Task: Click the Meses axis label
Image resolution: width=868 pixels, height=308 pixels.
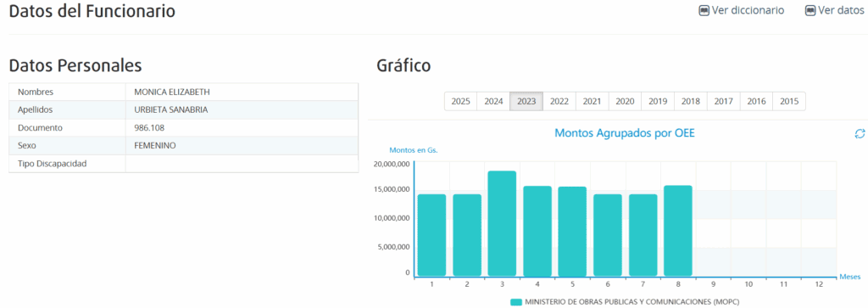Action: (x=850, y=277)
